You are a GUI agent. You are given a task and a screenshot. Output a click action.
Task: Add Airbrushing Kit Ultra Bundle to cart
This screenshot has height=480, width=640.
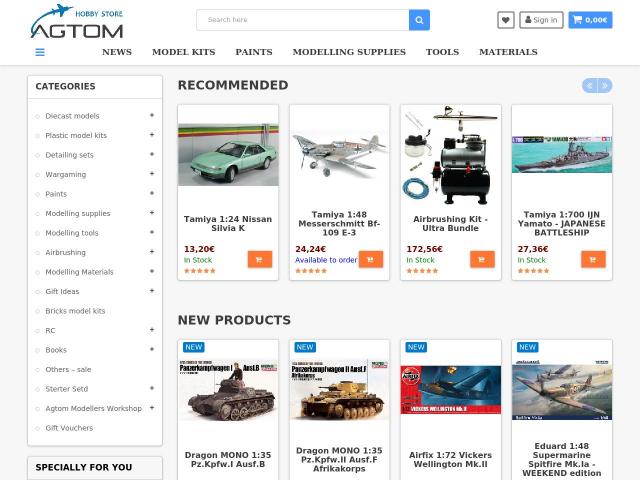tap(482, 259)
